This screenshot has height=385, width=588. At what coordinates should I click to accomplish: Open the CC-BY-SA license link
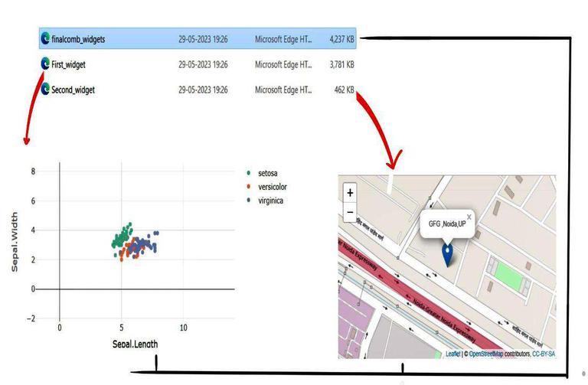544,354
